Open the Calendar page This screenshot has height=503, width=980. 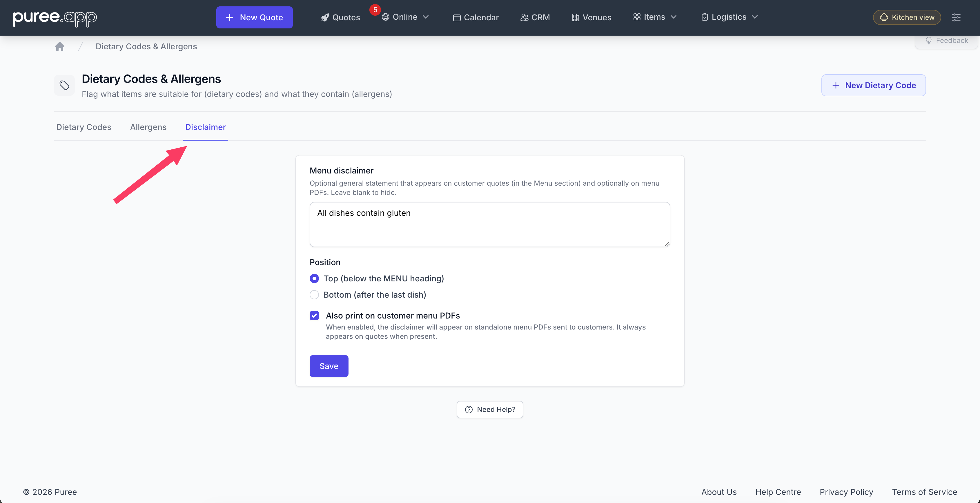(x=476, y=17)
